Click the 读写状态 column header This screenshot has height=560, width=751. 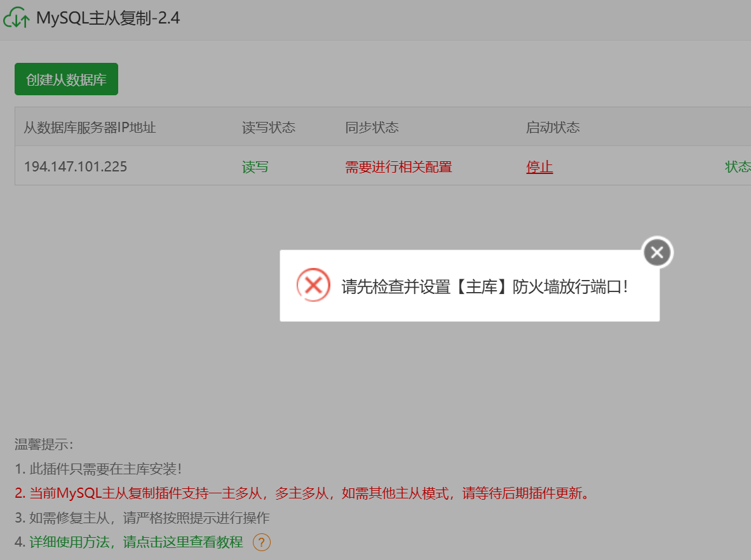pyautogui.click(x=269, y=128)
